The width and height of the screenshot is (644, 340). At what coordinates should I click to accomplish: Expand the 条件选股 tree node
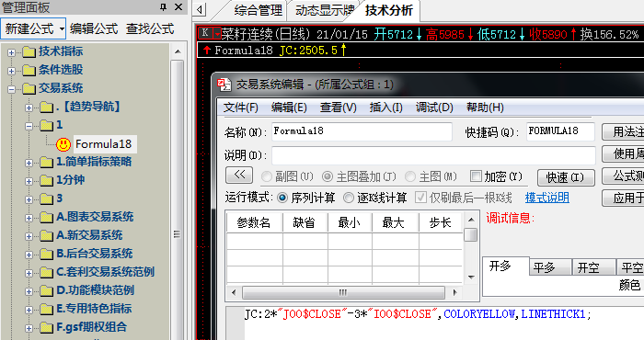click(11, 71)
